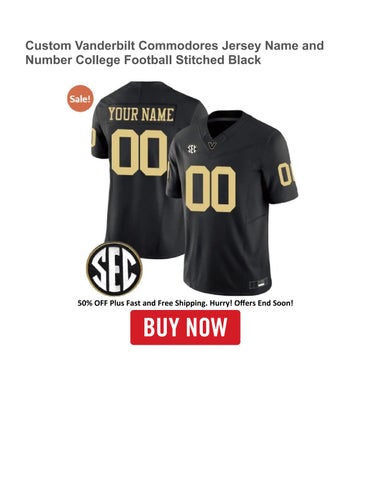This screenshot has width=371, height=480.
Task: Click the front jersey product image
Action: (x=232, y=202)
